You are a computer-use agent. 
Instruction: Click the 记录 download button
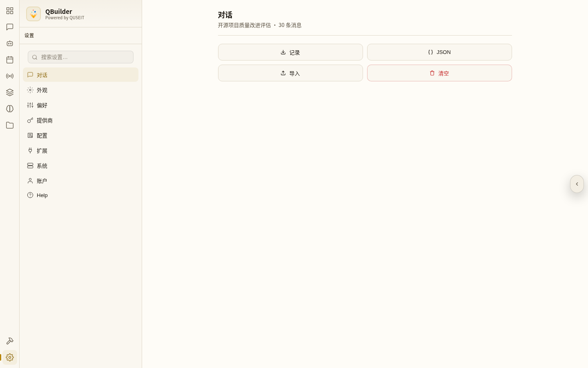click(290, 52)
